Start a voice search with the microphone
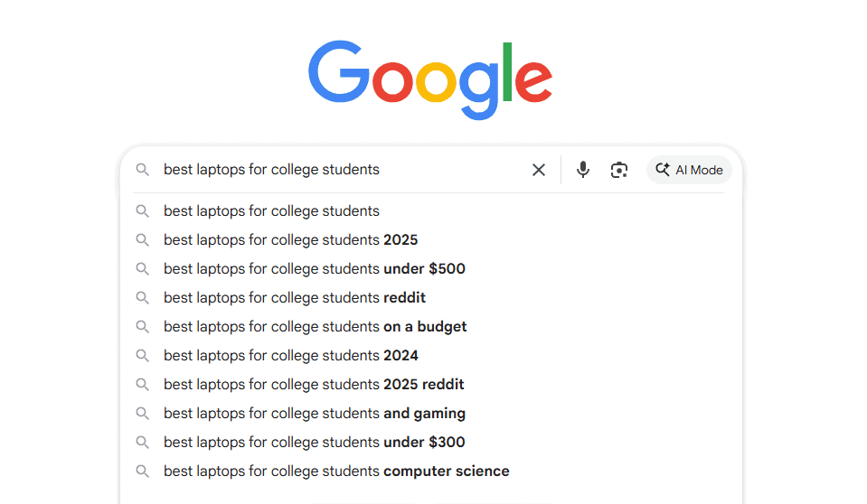This screenshot has height=504, width=867. click(583, 170)
